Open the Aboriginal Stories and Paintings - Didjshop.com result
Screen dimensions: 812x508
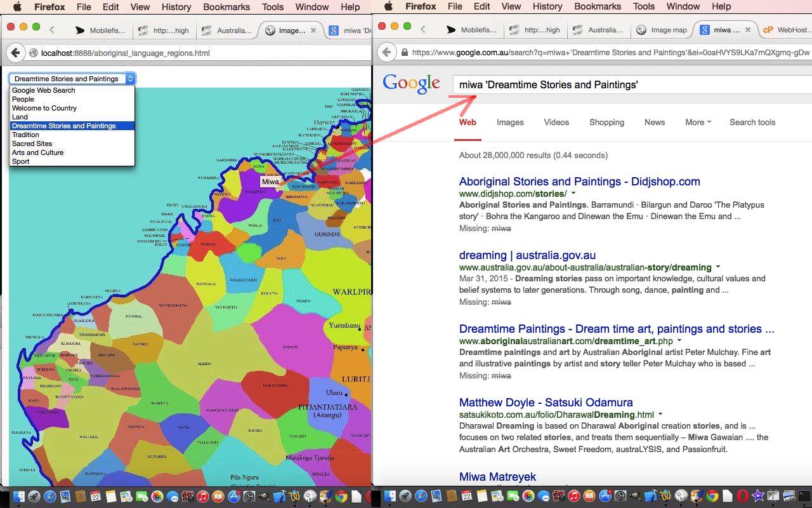[x=580, y=182]
